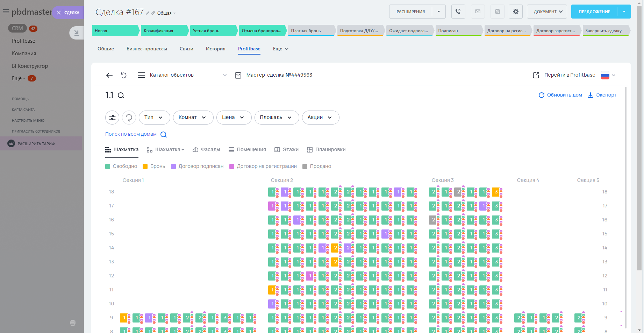Open settings gear in deal header
644x333 pixels.
tap(515, 12)
